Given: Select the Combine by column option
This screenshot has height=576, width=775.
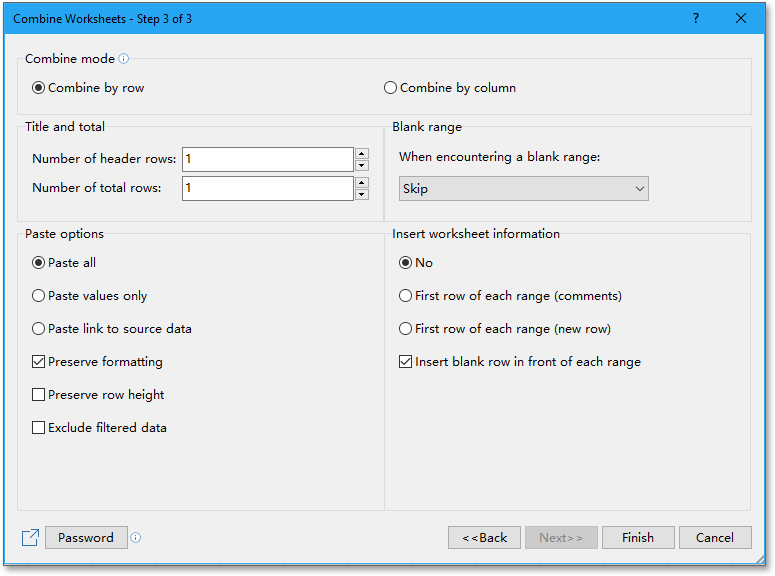Looking at the screenshot, I should coord(450,88).
